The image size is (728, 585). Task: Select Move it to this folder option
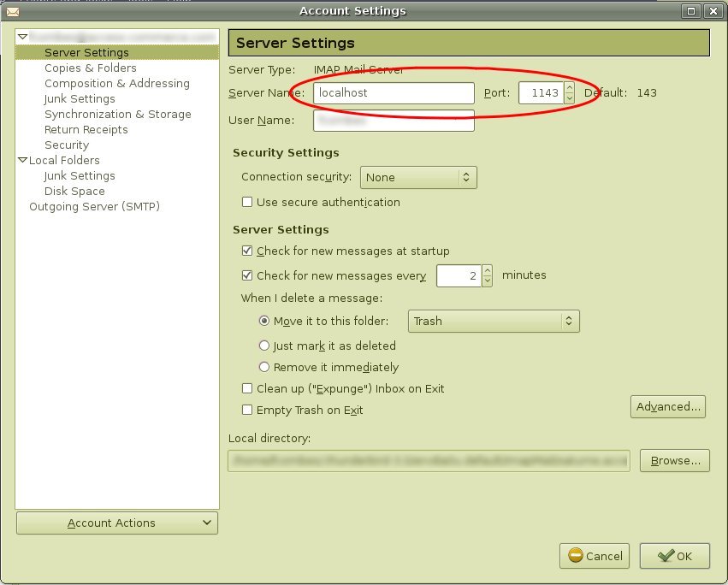263,321
